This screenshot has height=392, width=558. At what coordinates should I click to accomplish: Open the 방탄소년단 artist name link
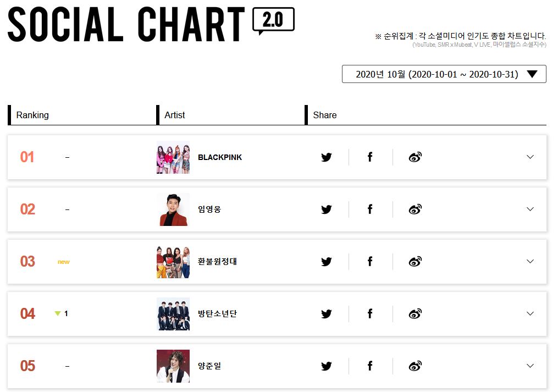coord(217,314)
